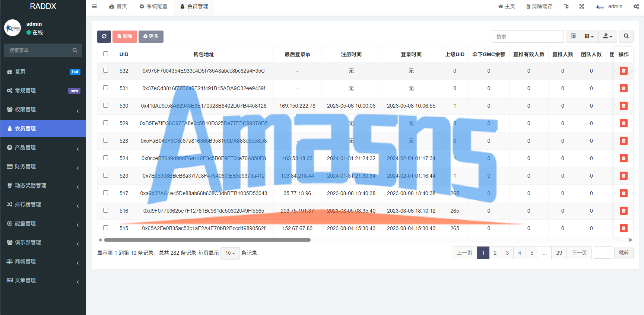Select the 会员管理 top tab
The image size is (644, 315).
click(194, 6)
